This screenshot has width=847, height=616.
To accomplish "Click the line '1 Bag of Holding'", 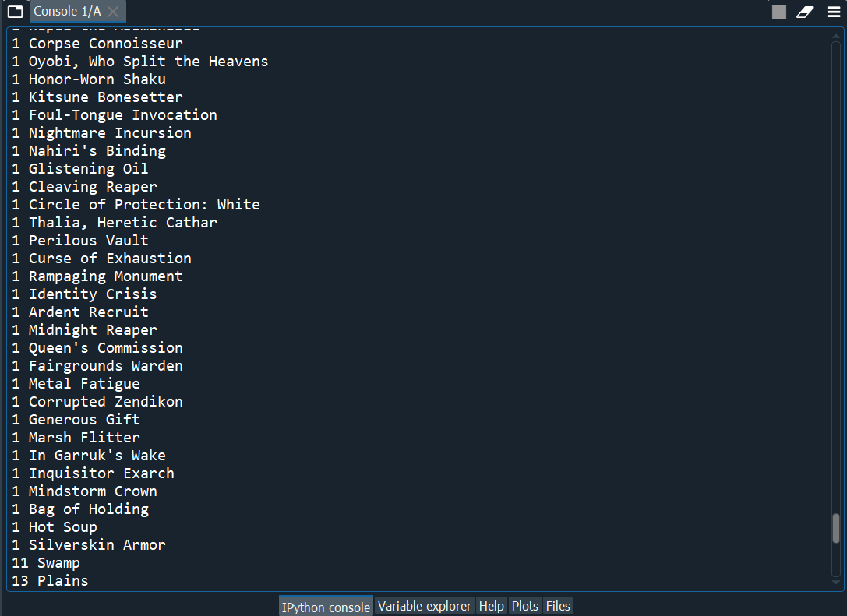I will point(80,509).
